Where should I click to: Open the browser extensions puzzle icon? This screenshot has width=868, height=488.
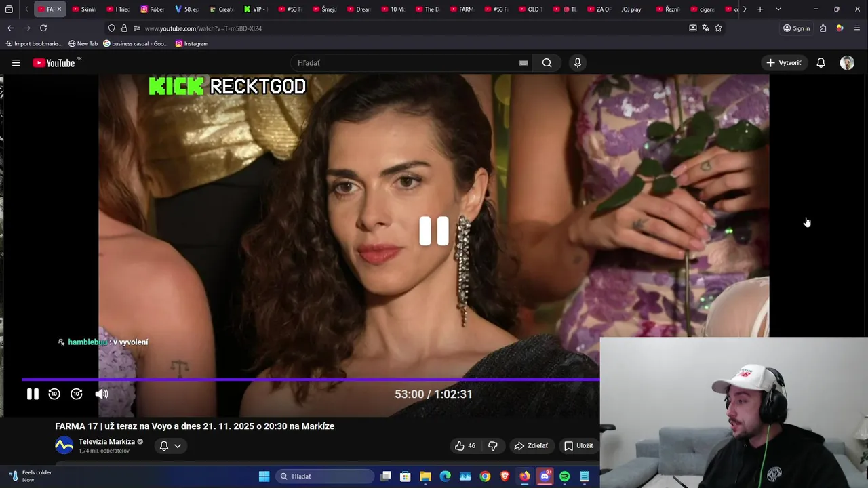pos(823,28)
